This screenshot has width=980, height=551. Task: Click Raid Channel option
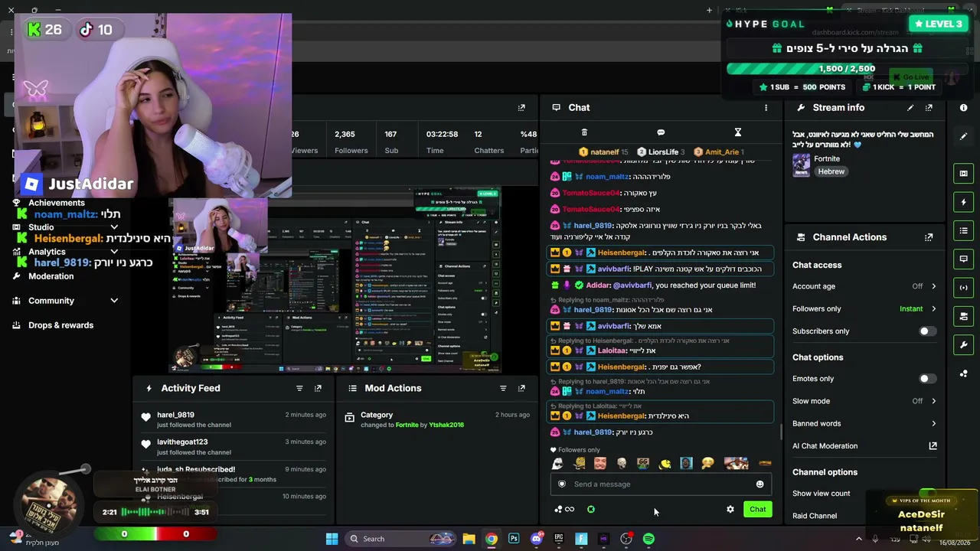(815, 516)
